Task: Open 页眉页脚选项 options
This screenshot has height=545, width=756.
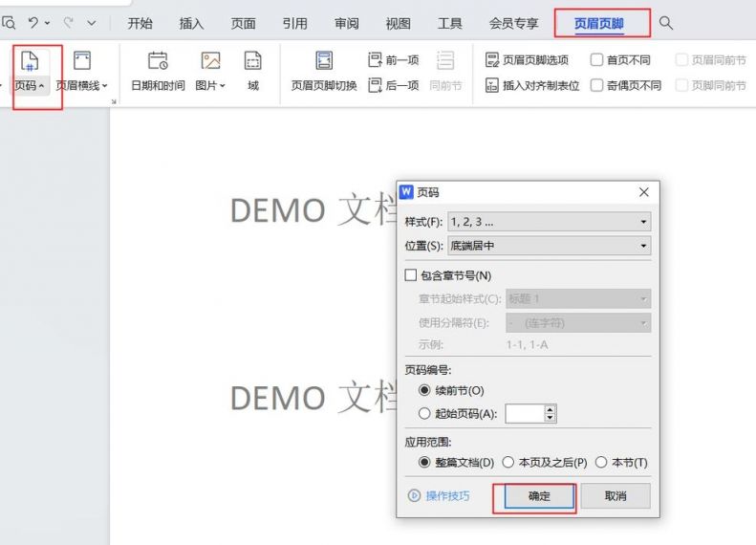Action: click(x=527, y=60)
